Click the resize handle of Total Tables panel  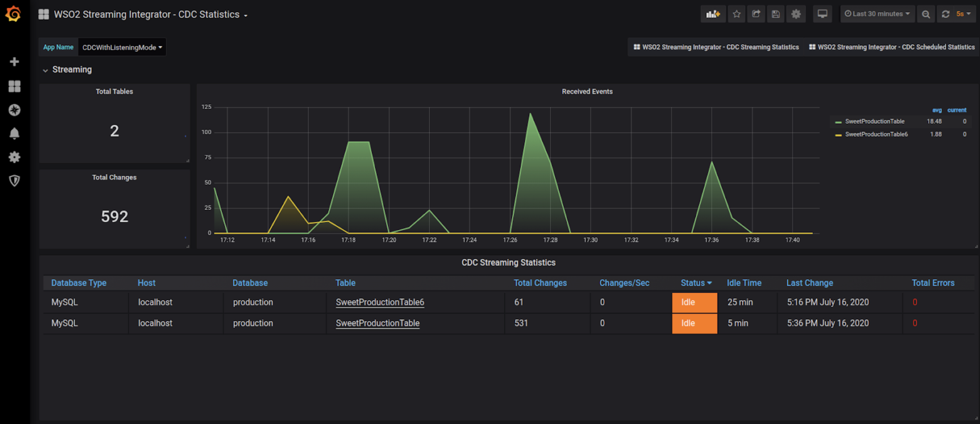[187, 160]
